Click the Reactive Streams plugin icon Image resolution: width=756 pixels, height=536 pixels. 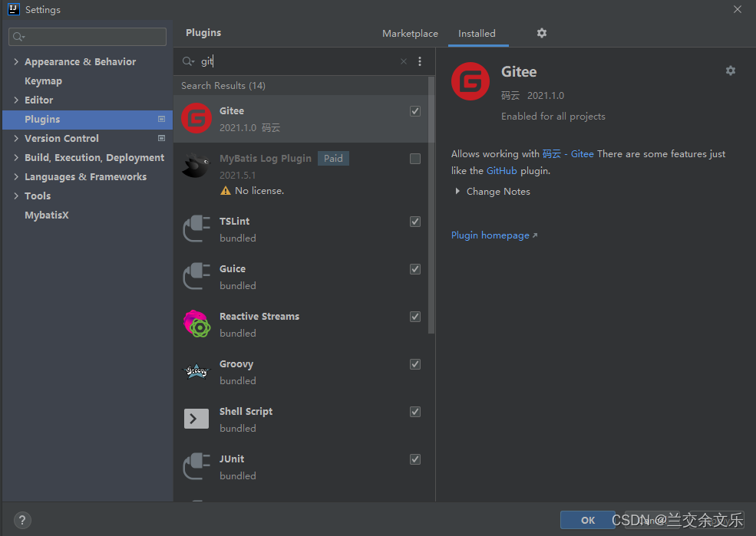pyautogui.click(x=196, y=324)
